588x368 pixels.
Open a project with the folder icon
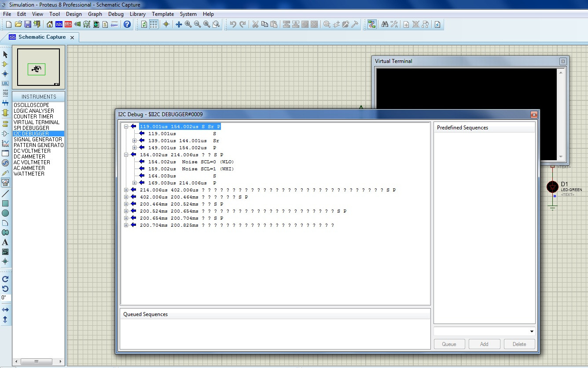point(18,24)
